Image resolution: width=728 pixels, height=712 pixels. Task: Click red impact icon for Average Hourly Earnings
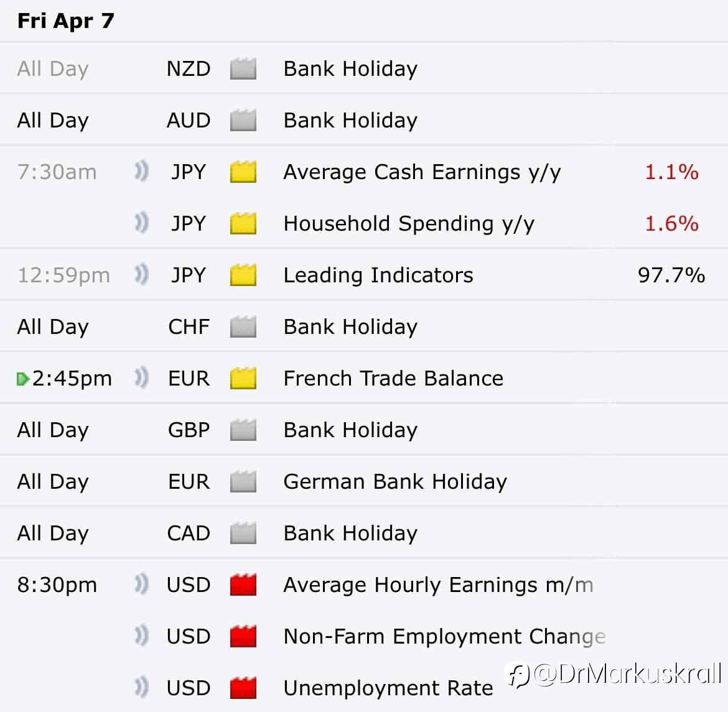coord(243,585)
